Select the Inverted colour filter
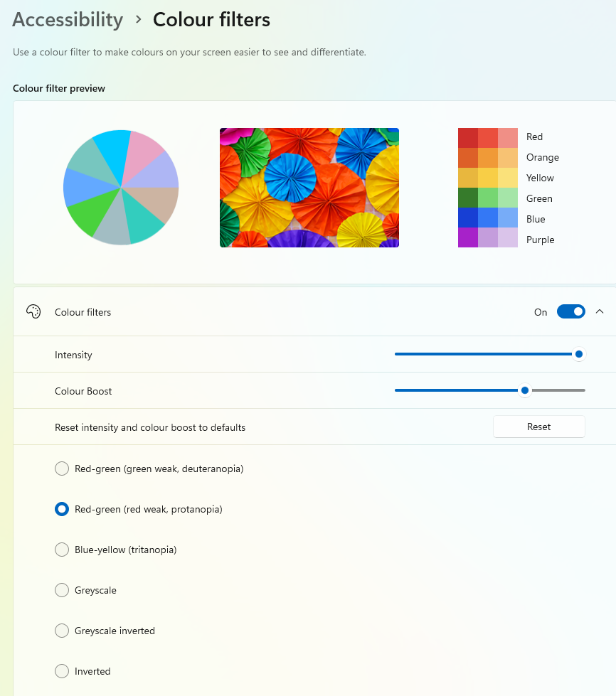The height and width of the screenshot is (696, 616). point(62,671)
